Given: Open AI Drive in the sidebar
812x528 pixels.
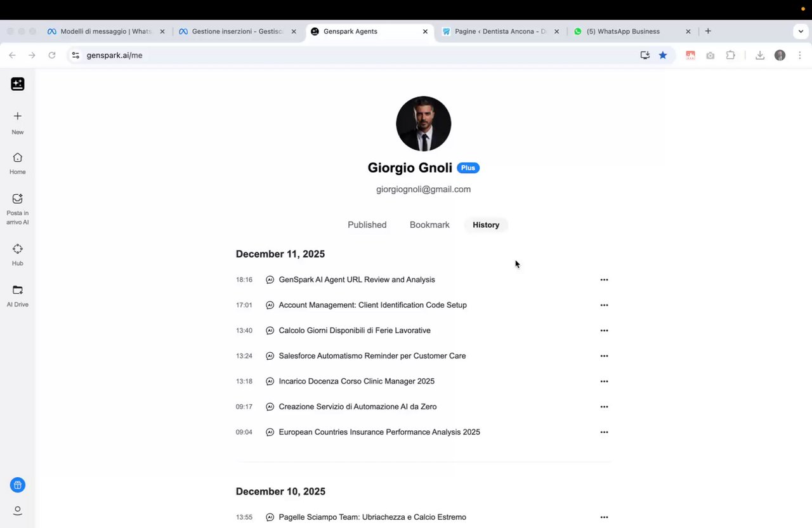Looking at the screenshot, I should point(18,295).
